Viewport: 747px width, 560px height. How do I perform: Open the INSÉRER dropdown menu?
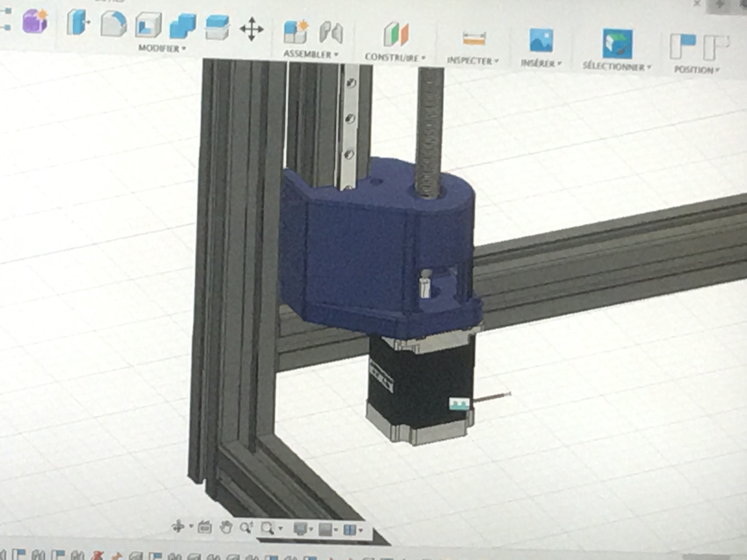[541, 63]
